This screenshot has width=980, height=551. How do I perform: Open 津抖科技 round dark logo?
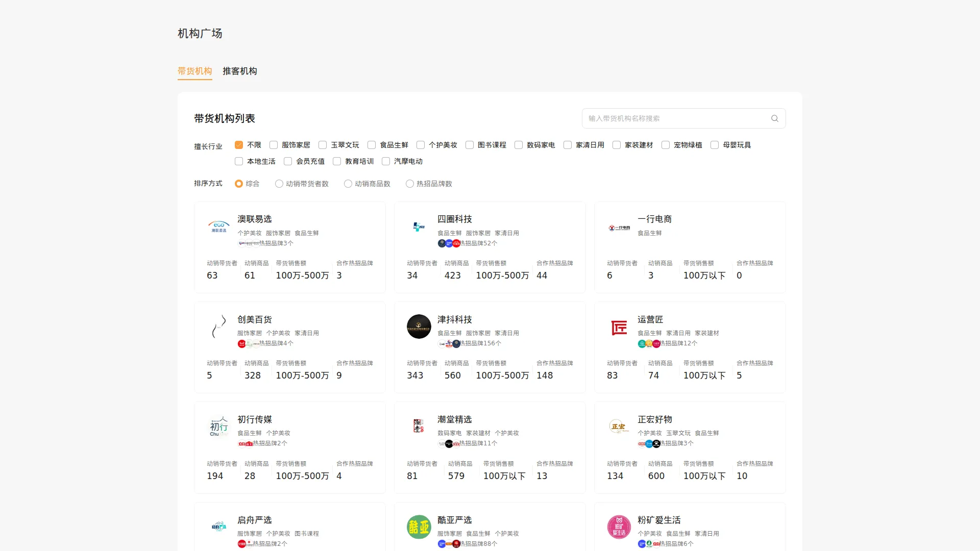click(x=419, y=327)
